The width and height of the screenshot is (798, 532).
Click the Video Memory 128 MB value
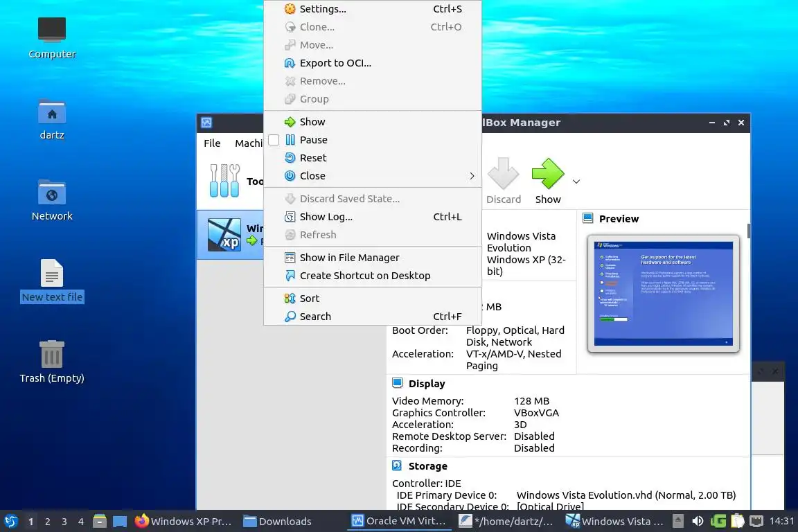532,401
